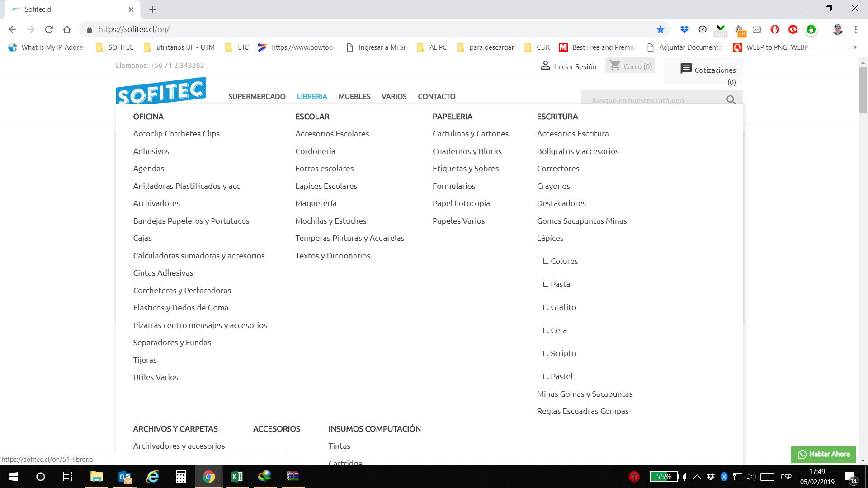The width and height of the screenshot is (868, 488).
Task: Open the Chrome three-dot menu
Action: click(x=855, y=29)
